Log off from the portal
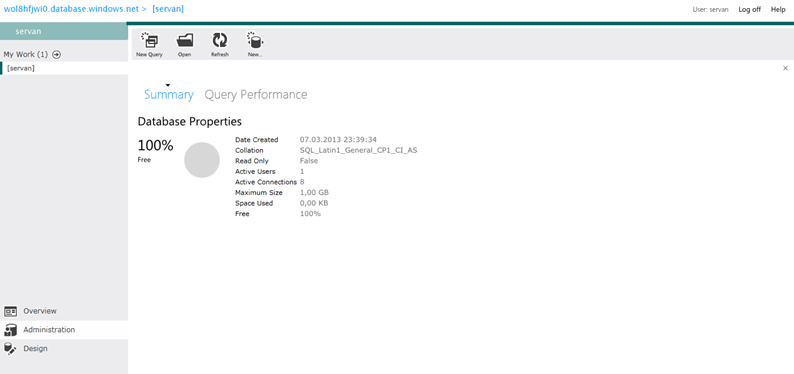 click(x=749, y=10)
